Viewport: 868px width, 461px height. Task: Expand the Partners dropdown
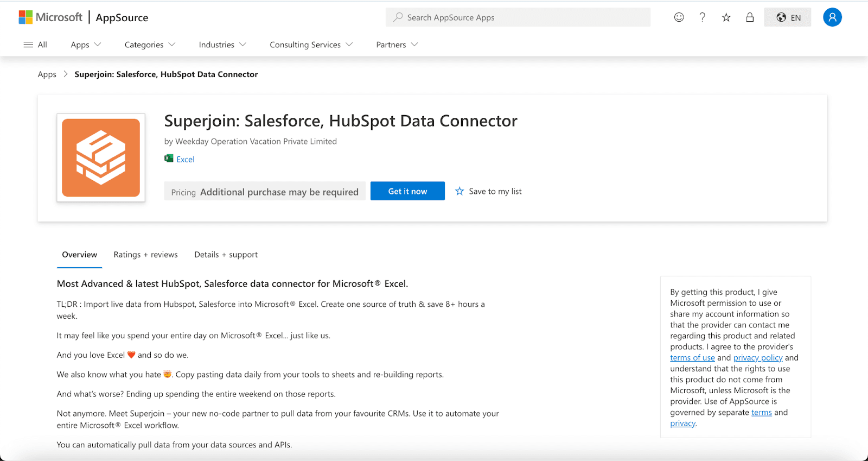(397, 45)
